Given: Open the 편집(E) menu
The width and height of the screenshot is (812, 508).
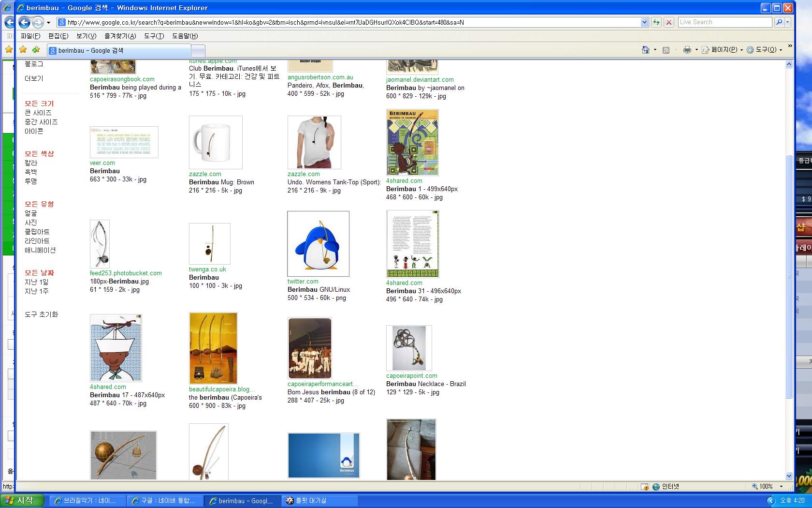Looking at the screenshot, I should [x=58, y=36].
